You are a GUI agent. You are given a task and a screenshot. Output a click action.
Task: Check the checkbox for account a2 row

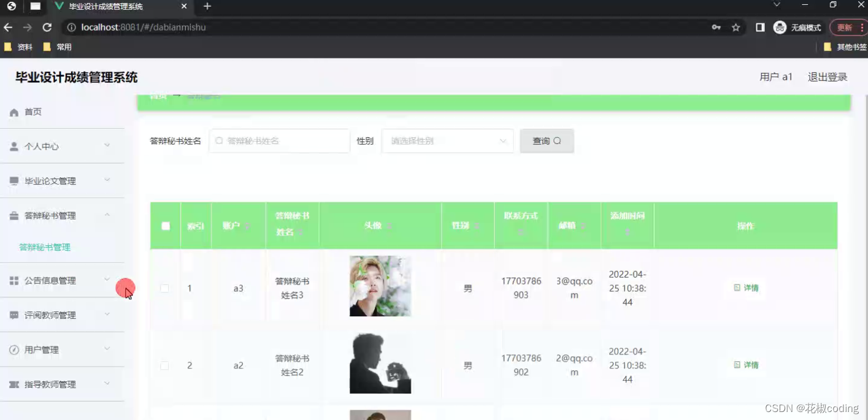coord(164,365)
